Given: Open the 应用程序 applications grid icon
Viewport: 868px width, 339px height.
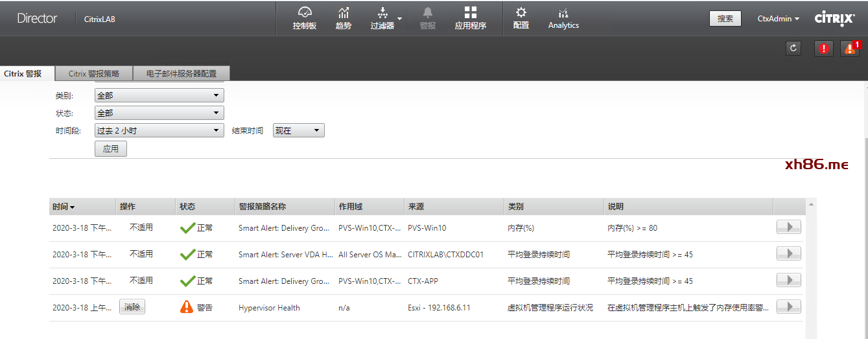Looking at the screenshot, I should 470,14.
